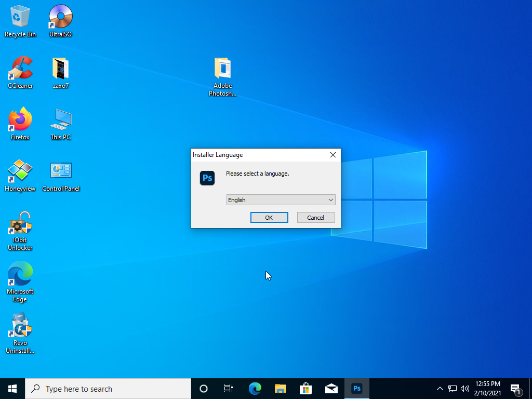
Task: Select the Microsoft Edge desktop shortcut
Action: [x=20, y=282]
